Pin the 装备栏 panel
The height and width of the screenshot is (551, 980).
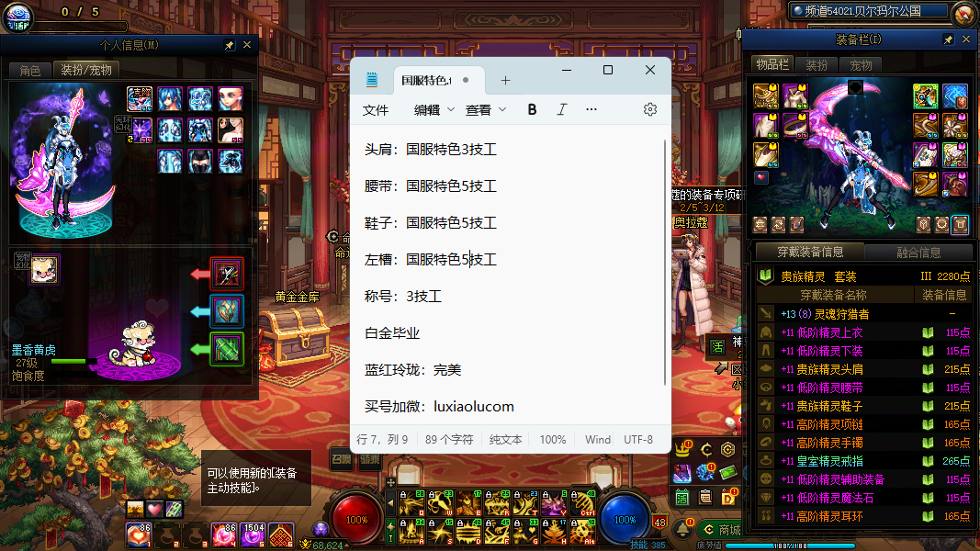[x=948, y=40]
